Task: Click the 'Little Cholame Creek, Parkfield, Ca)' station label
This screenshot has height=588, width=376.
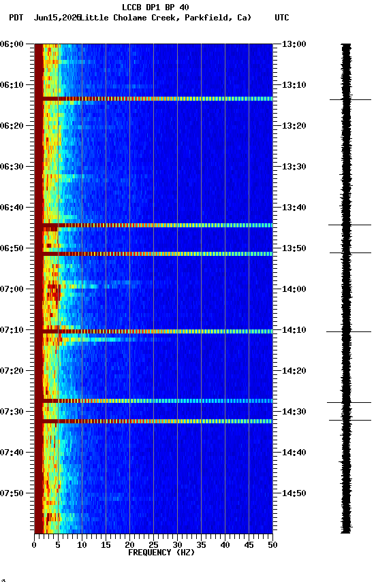Action: (x=166, y=18)
